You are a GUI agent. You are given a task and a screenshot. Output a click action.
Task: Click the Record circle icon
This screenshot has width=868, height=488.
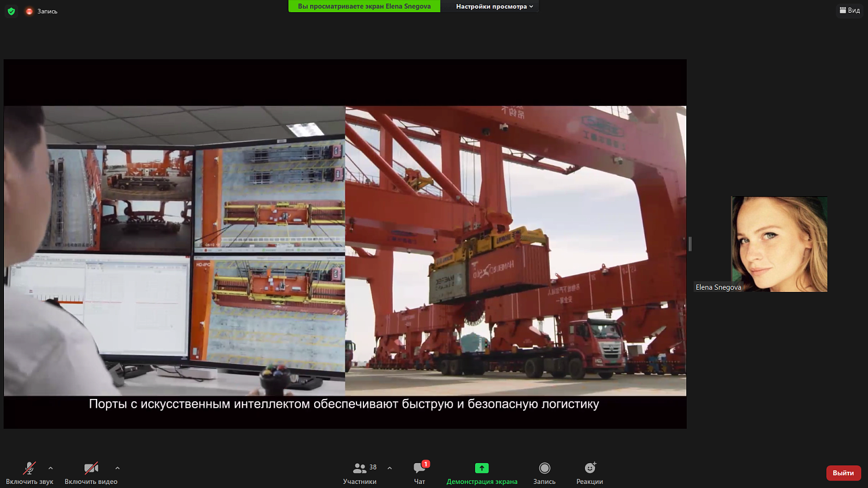pos(544,468)
